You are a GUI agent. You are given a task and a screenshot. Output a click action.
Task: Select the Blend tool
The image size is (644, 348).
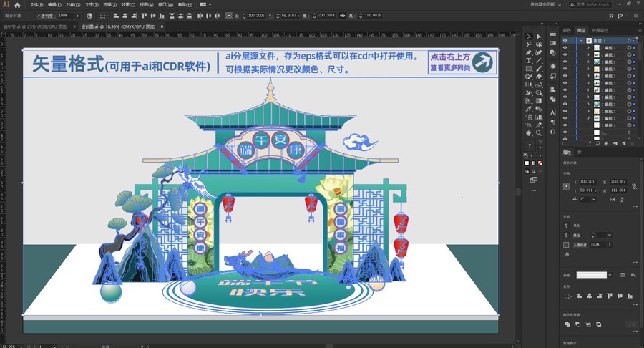click(x=539, y=109)
